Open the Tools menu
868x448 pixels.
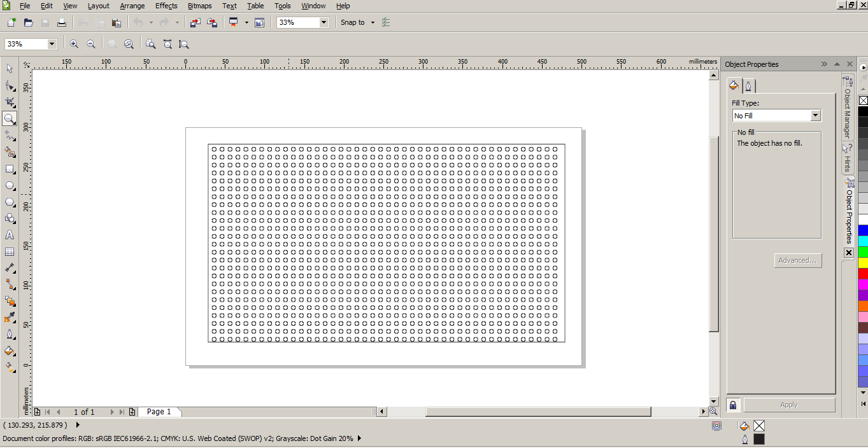click(283, 6)
